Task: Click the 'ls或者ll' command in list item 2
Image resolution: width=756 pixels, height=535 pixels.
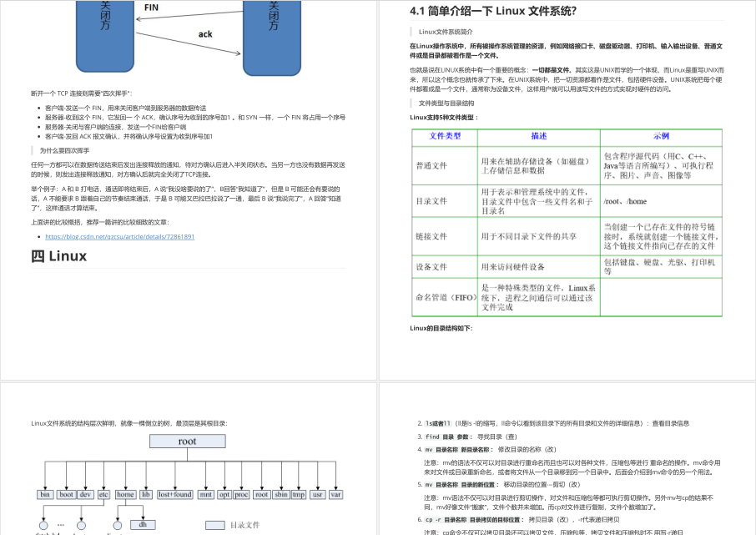Action: tap(438, 423)
